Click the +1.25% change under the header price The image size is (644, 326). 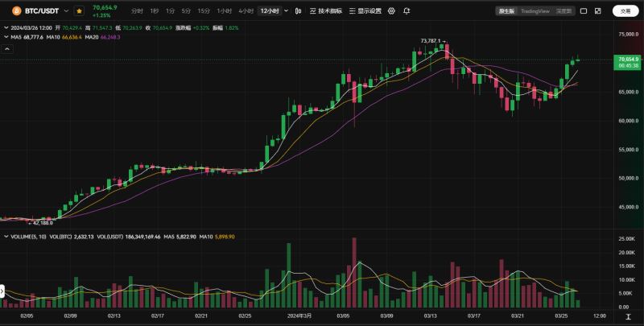pyautogui.click(x=101, y=15)
